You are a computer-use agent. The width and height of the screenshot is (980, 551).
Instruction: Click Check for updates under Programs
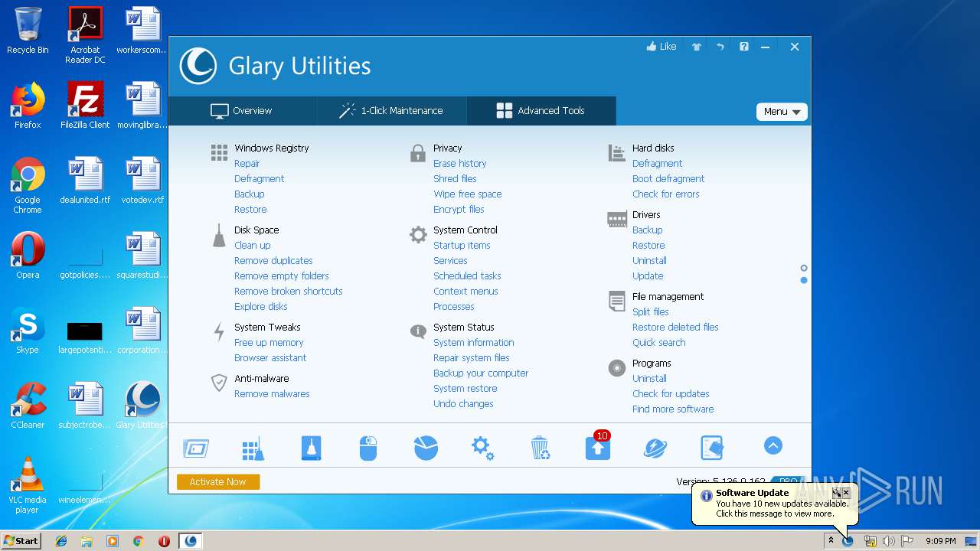(671, 394)
